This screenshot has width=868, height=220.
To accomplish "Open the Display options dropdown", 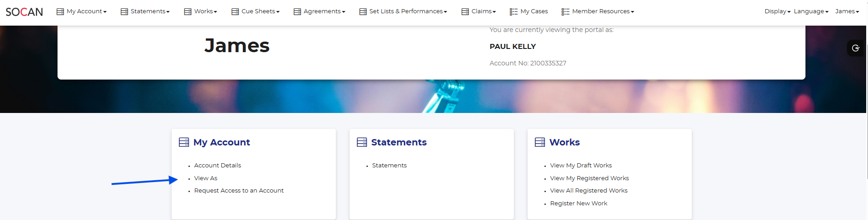I will point(777,11).
